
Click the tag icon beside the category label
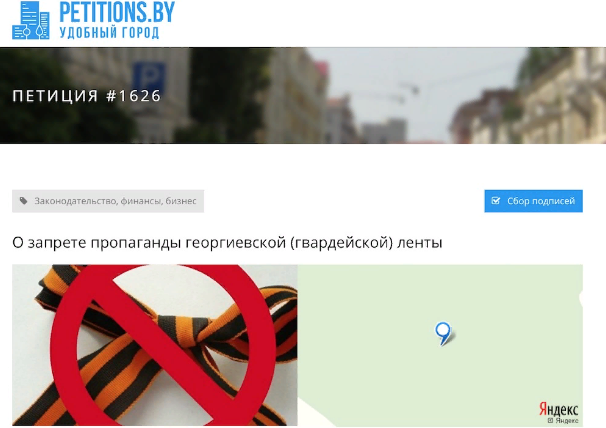[x=24, y=201]
